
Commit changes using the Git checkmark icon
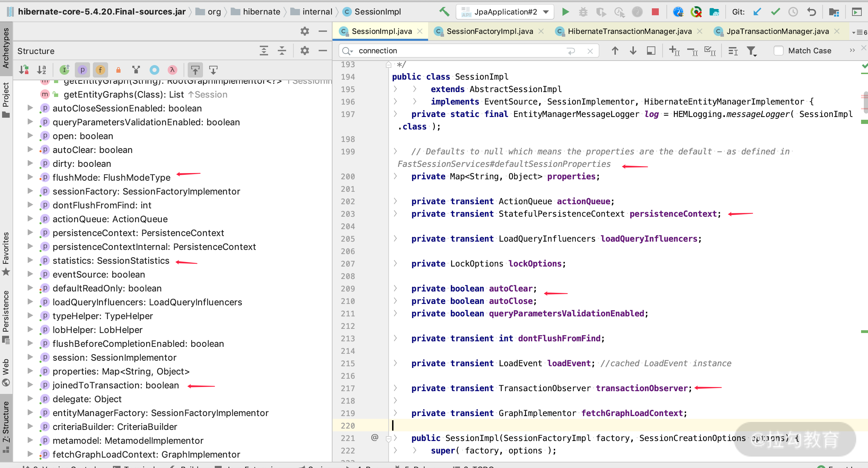(774, 11)
